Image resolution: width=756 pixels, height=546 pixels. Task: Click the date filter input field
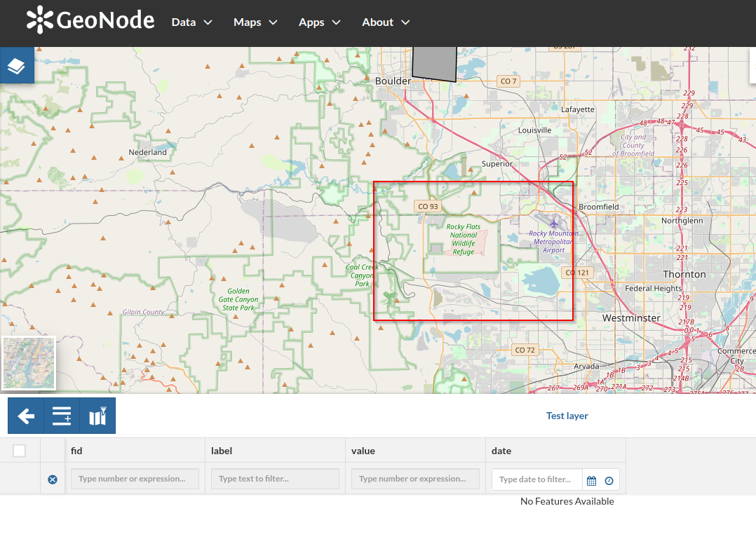[x=537, y=479]
